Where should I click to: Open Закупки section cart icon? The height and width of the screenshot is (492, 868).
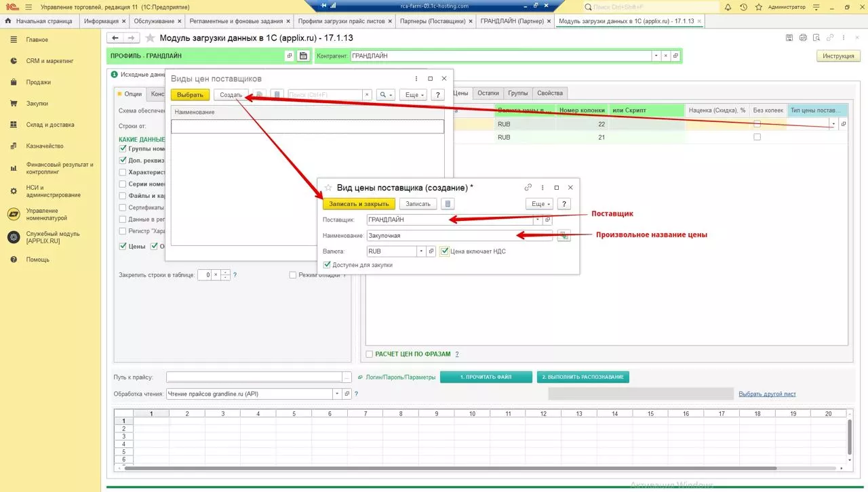[13, 104]
